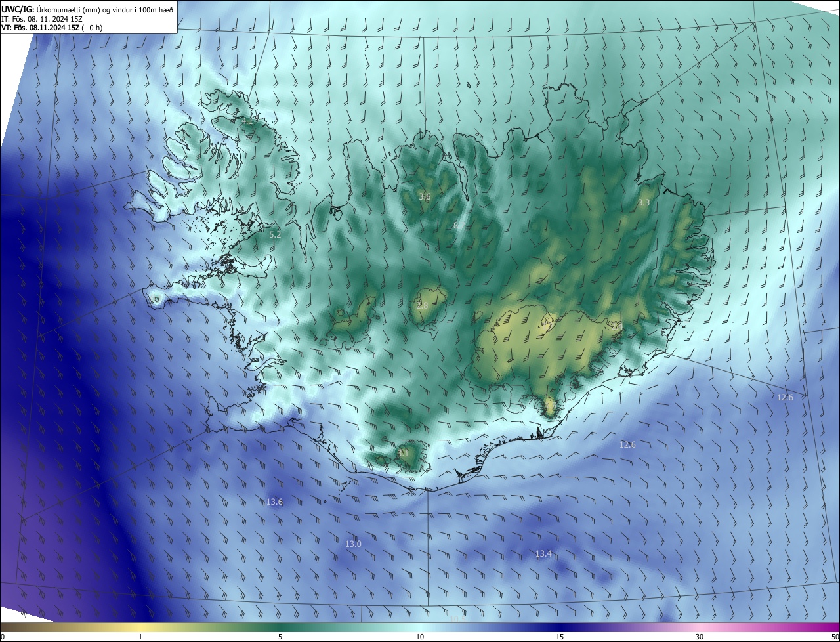The height and width of the screenshot is (642, 840).
Task: Pick the pink colorbar segment near tick 30
Action: tap(700, 628)
